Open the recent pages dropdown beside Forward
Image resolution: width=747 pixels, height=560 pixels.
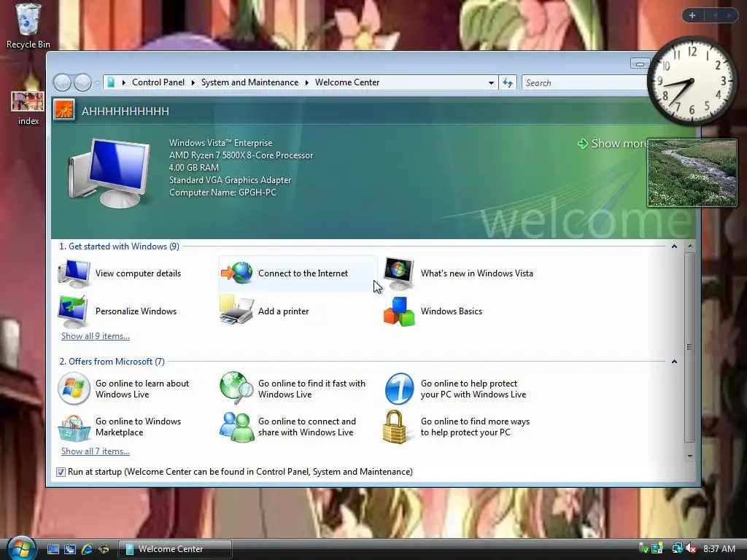97,83
